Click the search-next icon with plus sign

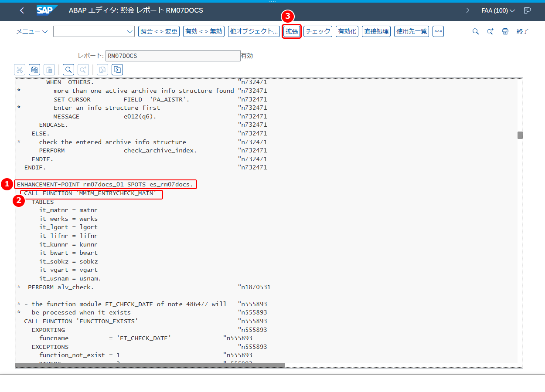pyautogui.click(x=490, y=31)
